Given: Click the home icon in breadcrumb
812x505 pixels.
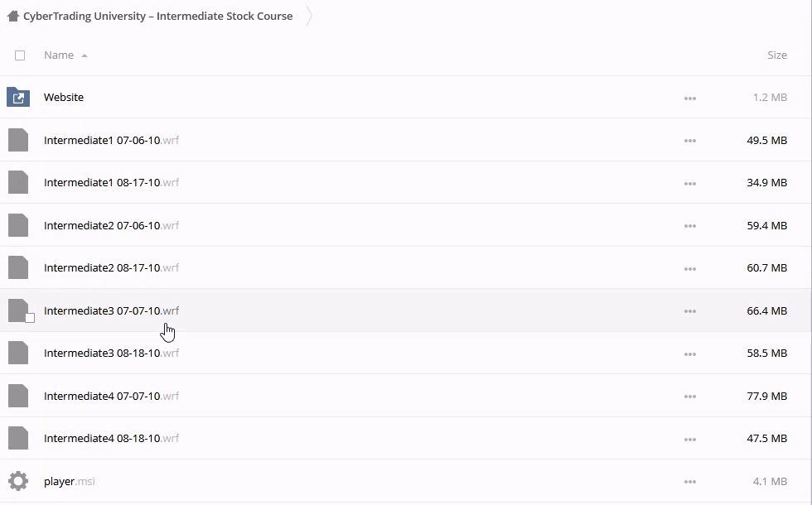Looking at the screenshot, I should 12,16.
